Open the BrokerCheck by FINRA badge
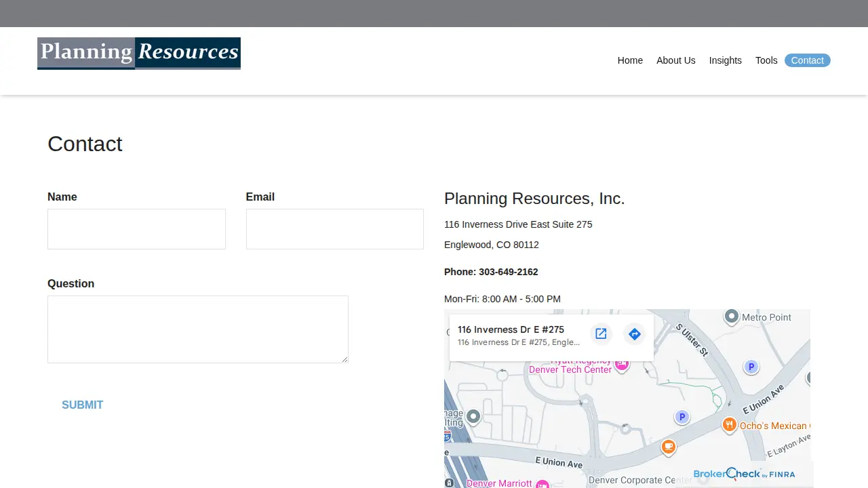The image size is (868, 488). coord(744,474)
